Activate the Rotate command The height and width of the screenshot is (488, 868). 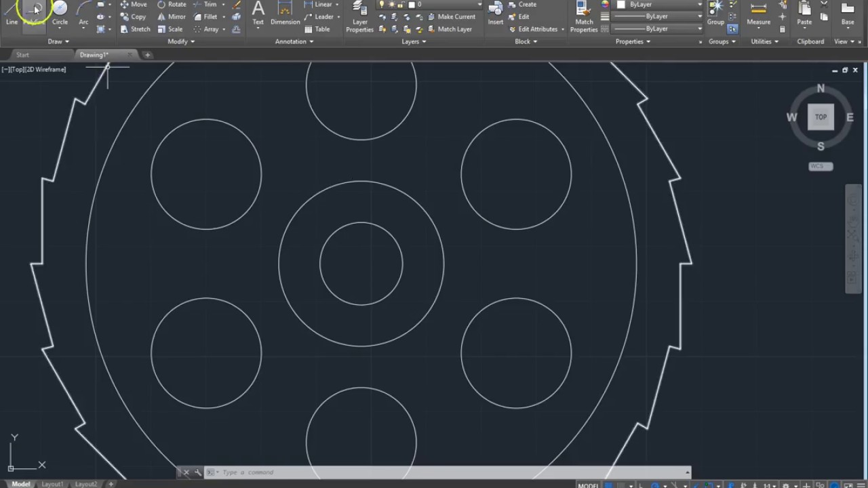click(x=172, y=4)
